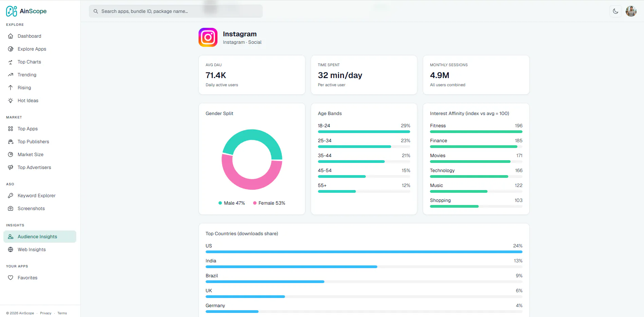Open the Terms link

pyautogui.click(x=62, y=313)
